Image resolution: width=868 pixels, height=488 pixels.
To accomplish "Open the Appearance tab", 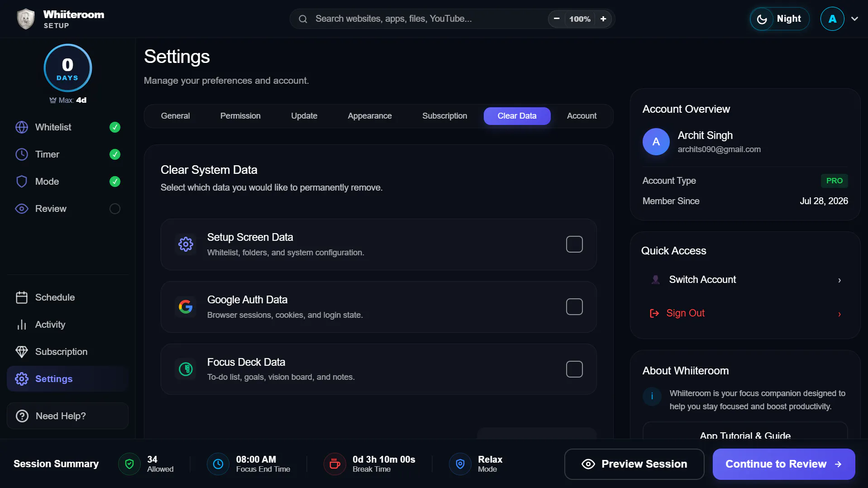I will (370, 116).
